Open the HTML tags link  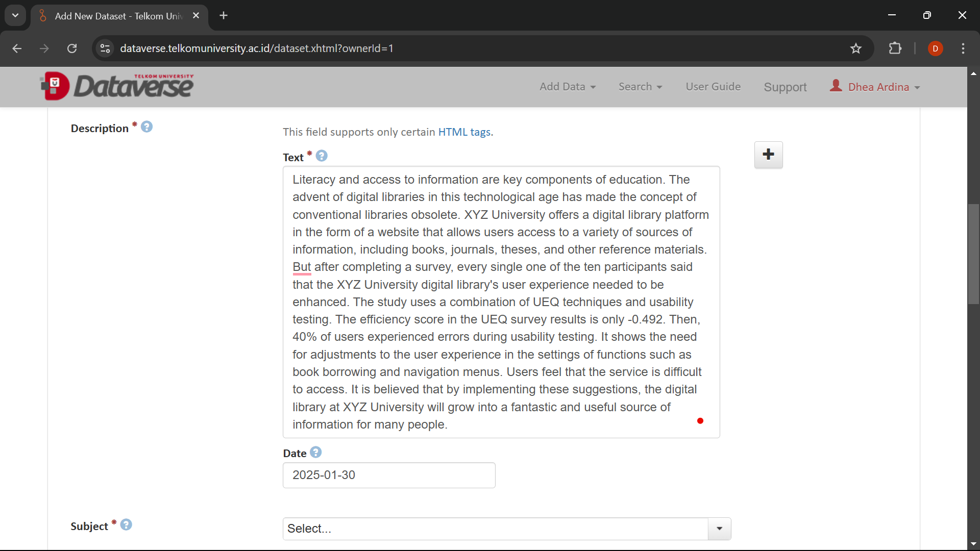tap(465, 132)
